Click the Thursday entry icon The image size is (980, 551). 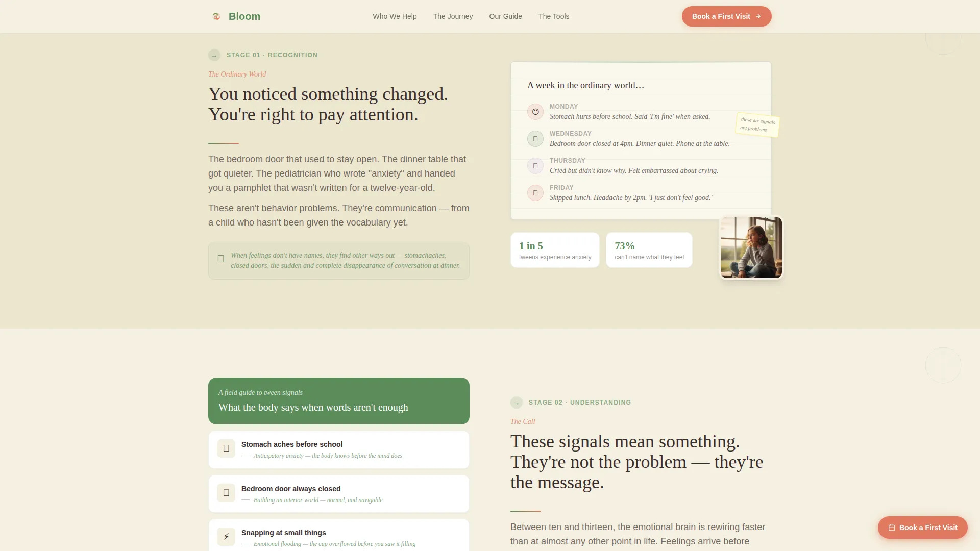[535, 166]
